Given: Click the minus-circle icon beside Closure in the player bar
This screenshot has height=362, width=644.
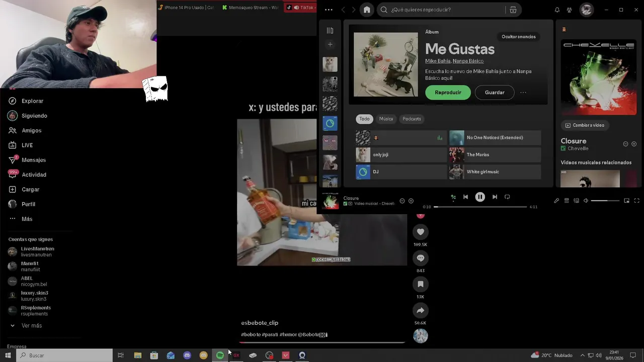Looking at the screenshot, I should (402, 201).
